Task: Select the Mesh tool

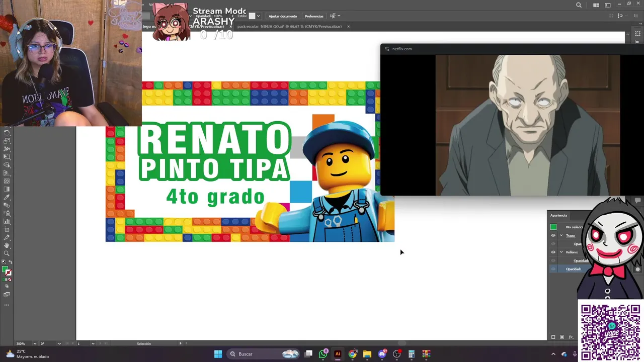Action: [7, 180]
